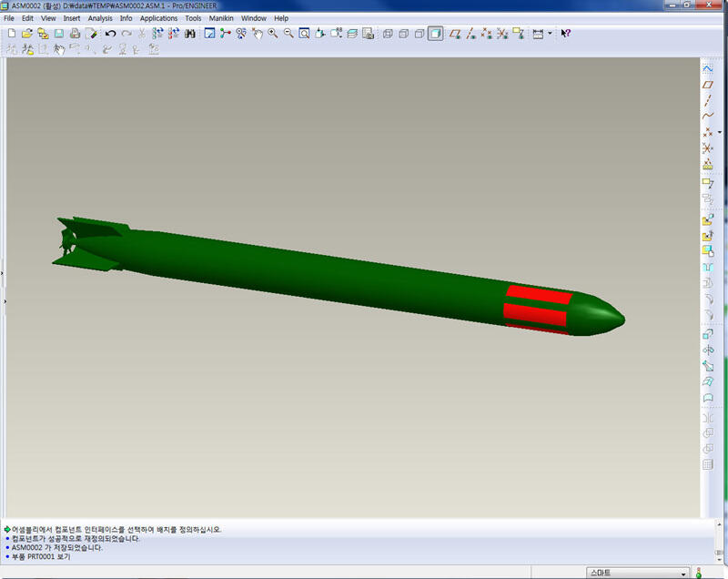The image size is (728, 579).
Task: Open the Find tool binoculars icon
Action: [190, 34]
